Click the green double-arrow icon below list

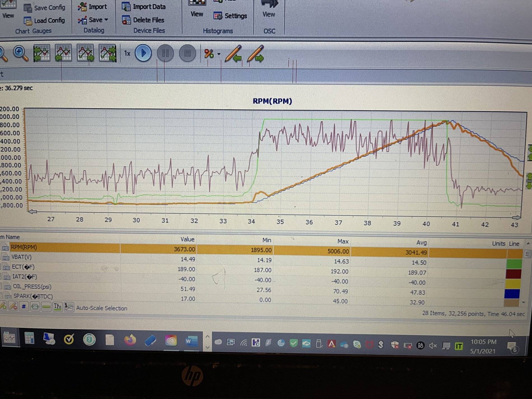(x=35, y=307)
